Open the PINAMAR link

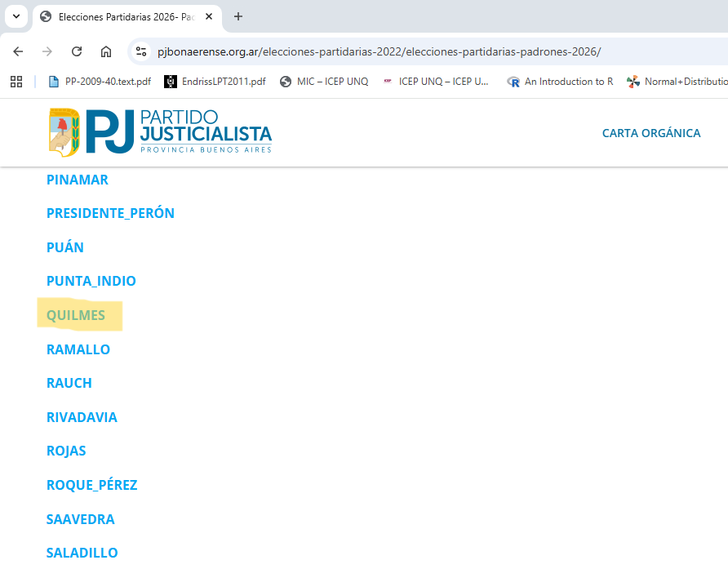[78, 180]
